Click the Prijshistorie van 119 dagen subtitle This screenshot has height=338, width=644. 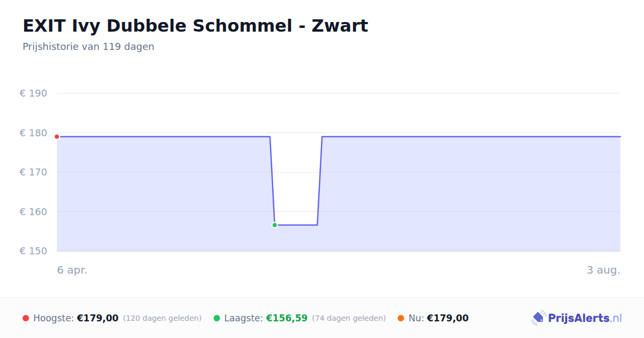[x=89, y=47]
